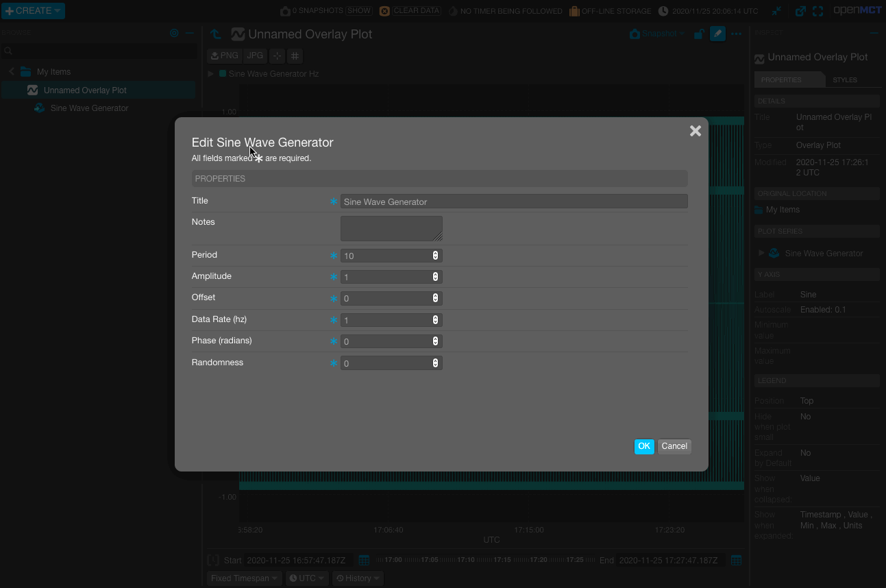Open the Create dropdown menu
This screenshot has height=588, width=886.
pos(33,10)
